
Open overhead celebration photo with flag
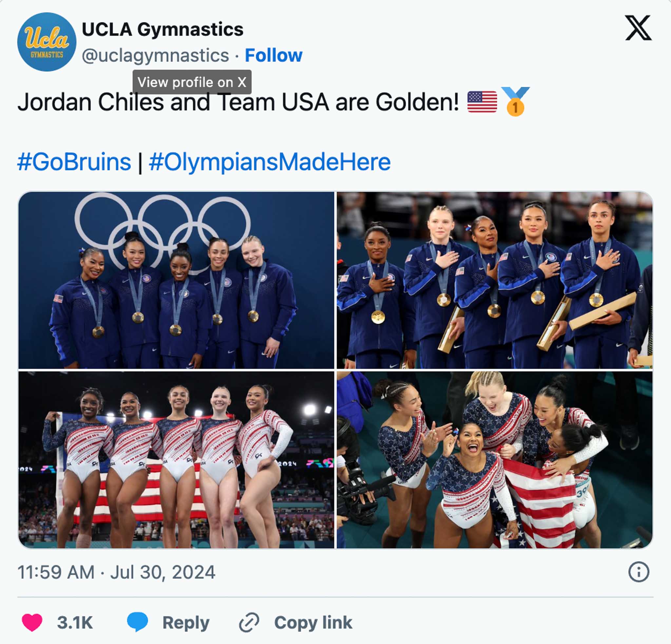[x=495, y=460]
